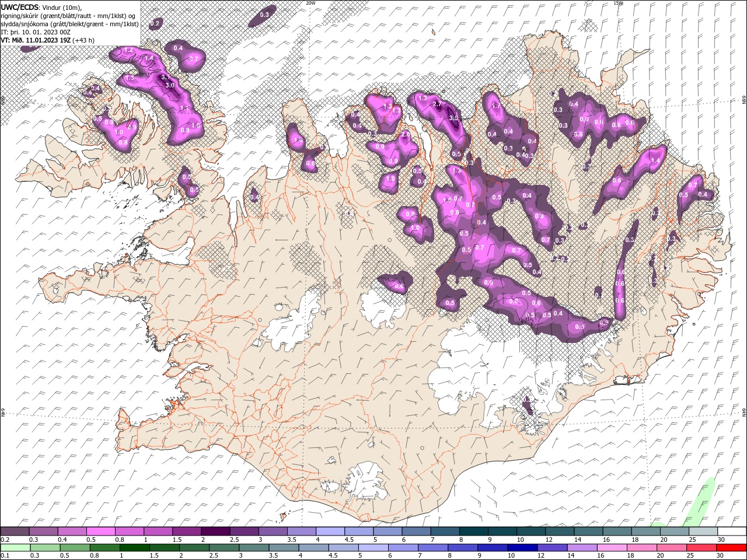This screenshot has width=747, height=560.
Task: Pick rain legend swatch labeled 2
Action: tap(194, 548)
